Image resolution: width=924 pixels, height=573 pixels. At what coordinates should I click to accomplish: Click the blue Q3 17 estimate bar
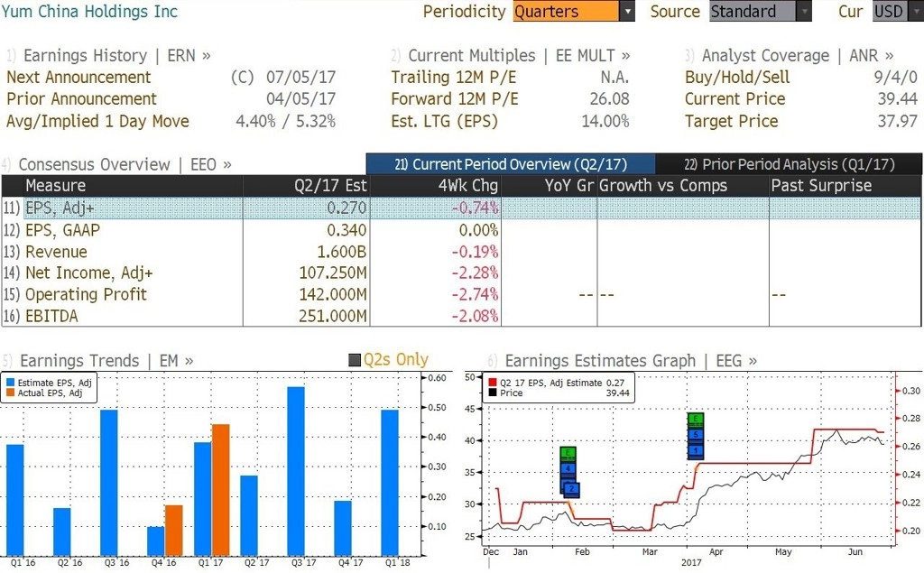click(x=296, y=471)
